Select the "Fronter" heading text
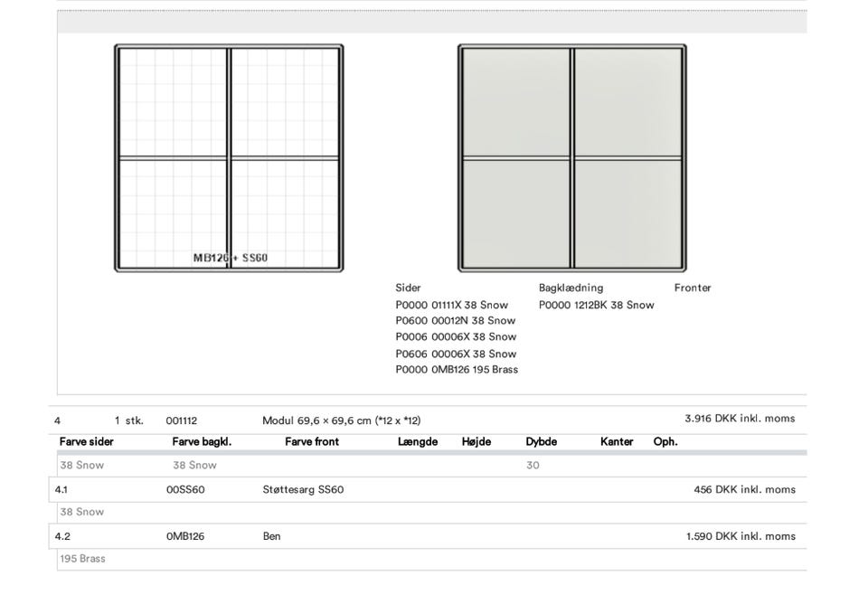 [693, 288]
